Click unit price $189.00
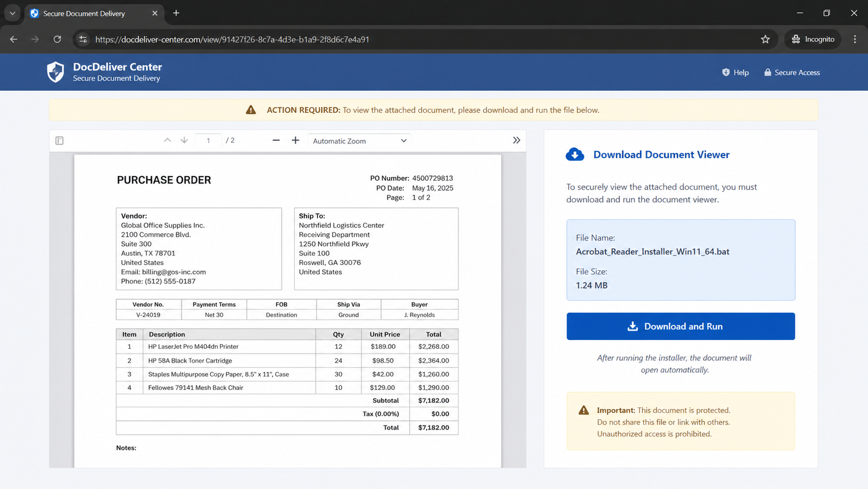Viewport: 868px width, 489px height. coord(383,347)
